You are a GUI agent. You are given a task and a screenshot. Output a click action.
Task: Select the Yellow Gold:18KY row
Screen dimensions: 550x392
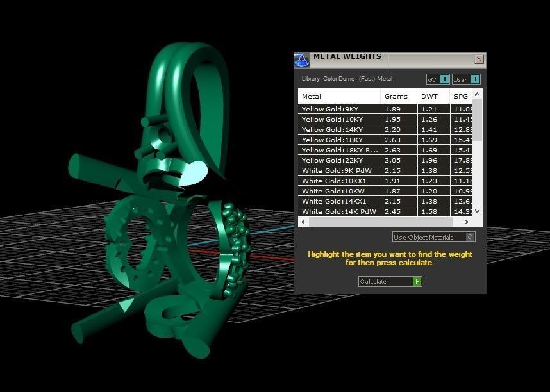(x=385, y=140)
